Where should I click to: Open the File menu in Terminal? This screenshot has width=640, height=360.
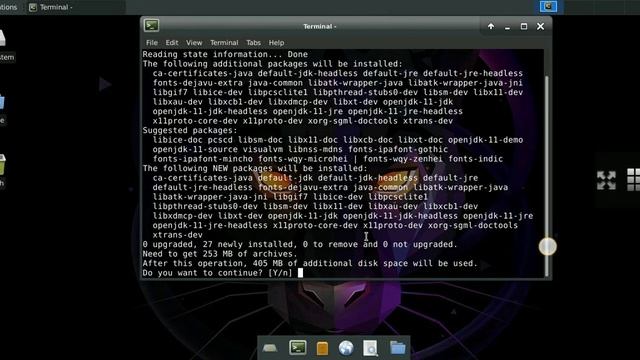click(151, 43)
